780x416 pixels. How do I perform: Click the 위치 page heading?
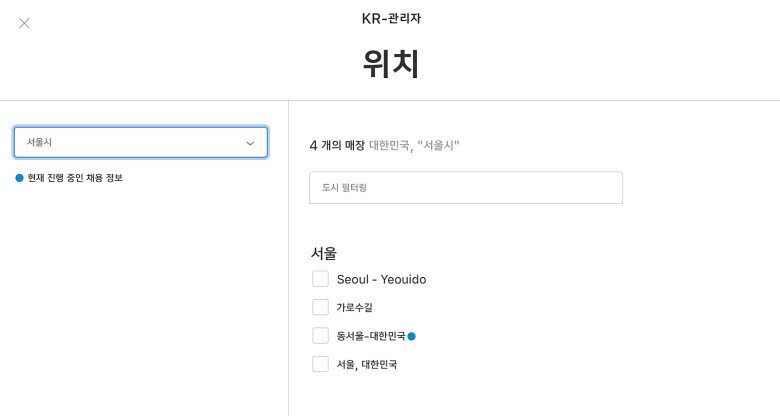pyautogui.click(x=390, y=64)
